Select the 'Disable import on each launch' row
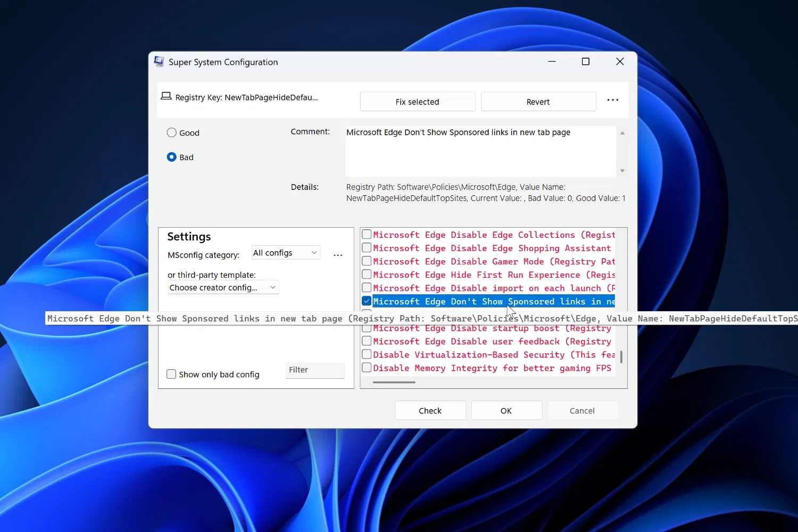Image resolution: width=798 pixels, height=532 pixels. [x=494, y=288]
